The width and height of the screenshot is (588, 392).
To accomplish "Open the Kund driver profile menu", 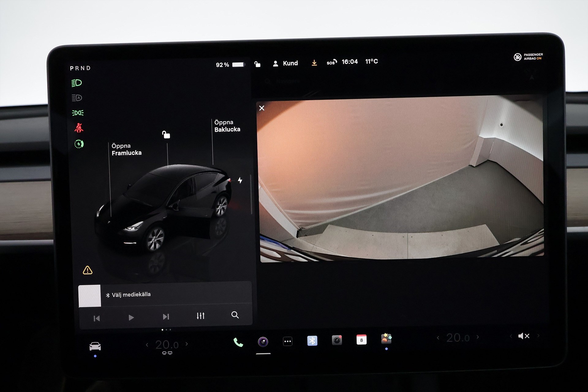I will [x=285, y=63].
